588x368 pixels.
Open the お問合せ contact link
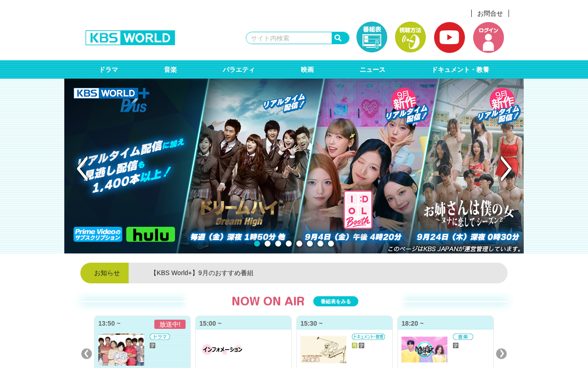click(x=490, y=13)
